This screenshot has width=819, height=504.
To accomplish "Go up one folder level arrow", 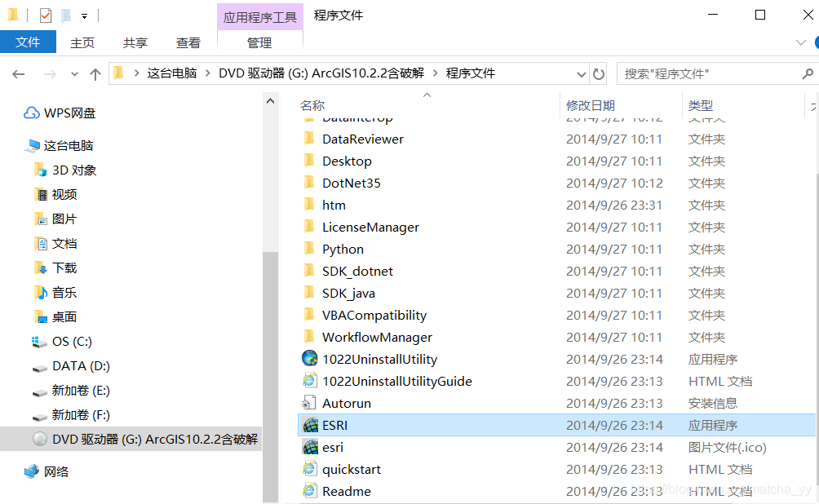I will (95, 74).
